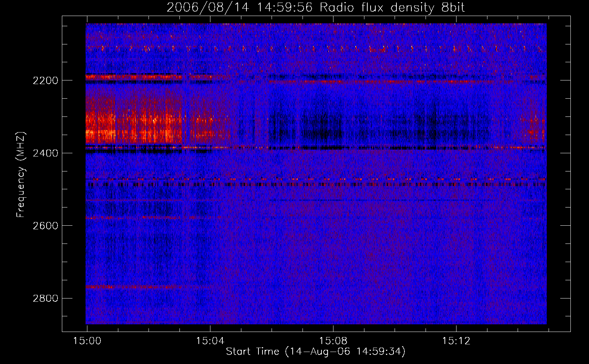The height and width of the screenshot is (364, 589).
Task: Click the 15:08 time tick label
Action: pos(333,341)
